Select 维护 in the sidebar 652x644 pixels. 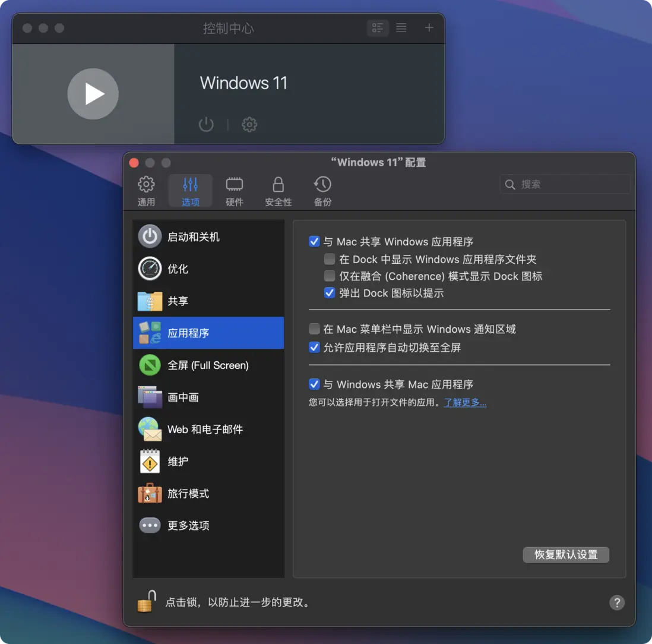click(x=208, y=461)
